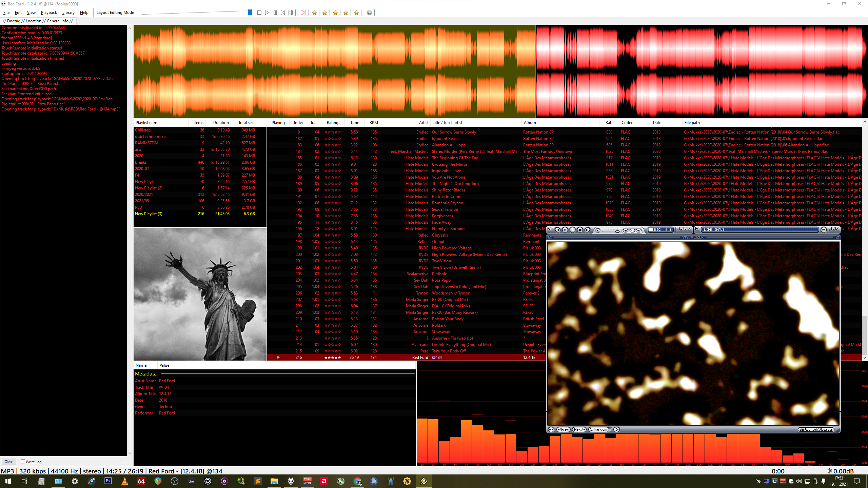The height and width of the screenshot is (488, 868).
Task: Clear the console log
Action: 8,462
